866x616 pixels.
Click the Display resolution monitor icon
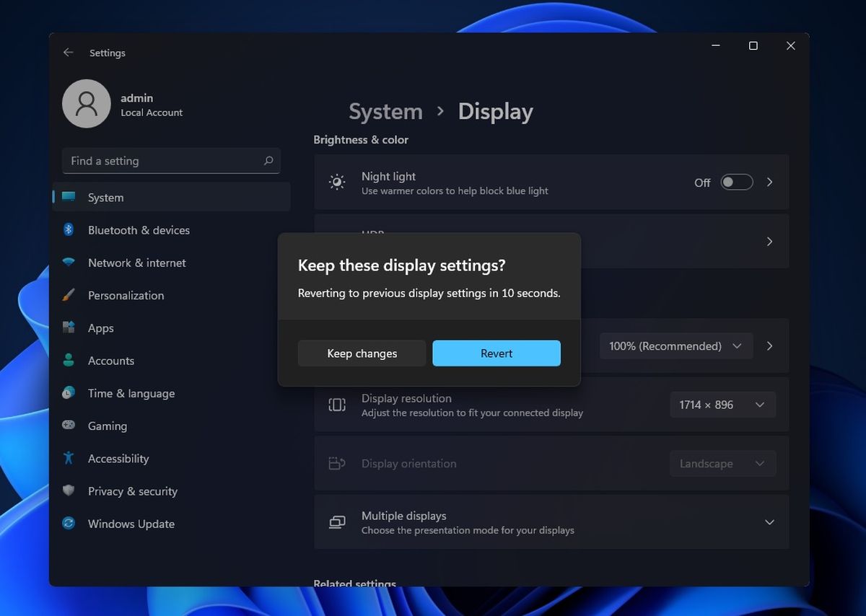pyautogui.click(x=336, y=405)
